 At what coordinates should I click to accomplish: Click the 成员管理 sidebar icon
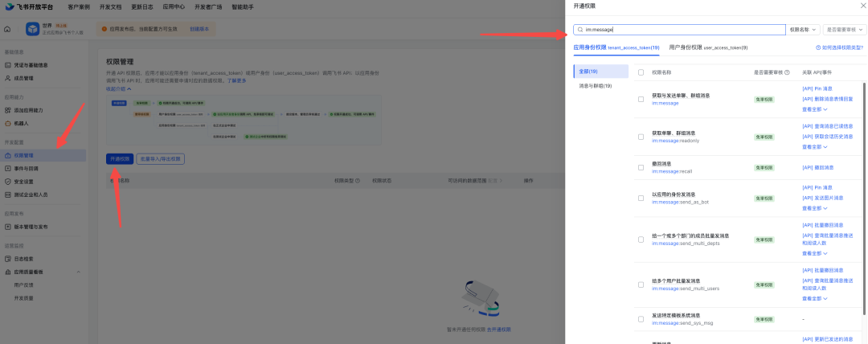8,78
